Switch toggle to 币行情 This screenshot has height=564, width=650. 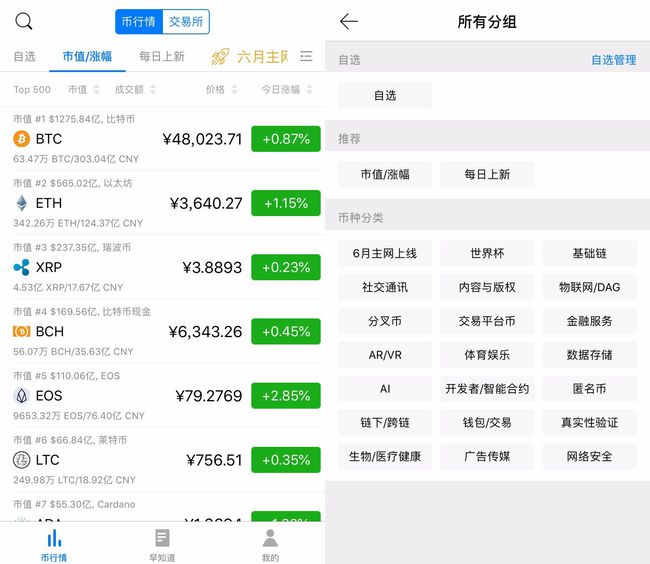139,22
